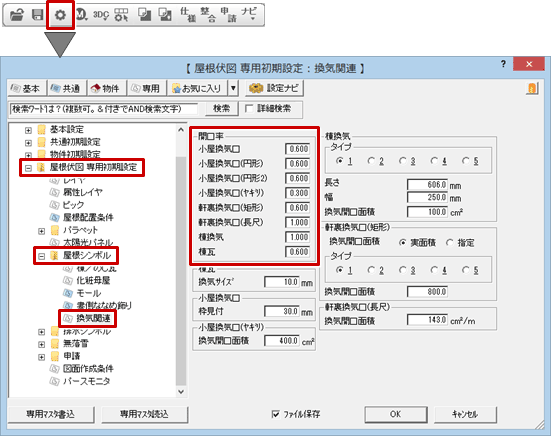Click the save floppy disk icon

(x=38, y=15)
